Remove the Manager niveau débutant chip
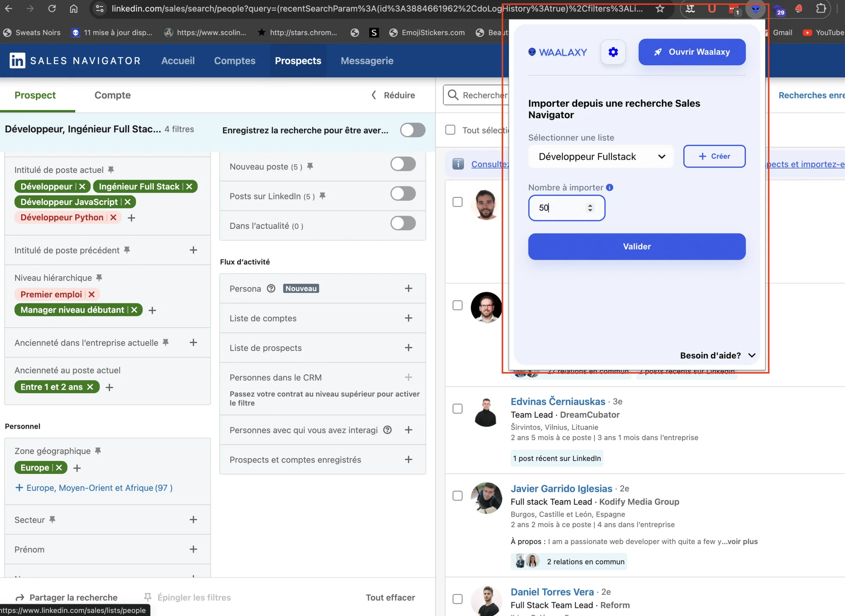The width and height of the screenshot is (845, 616). pyautogui.click(x=134, y=310)
